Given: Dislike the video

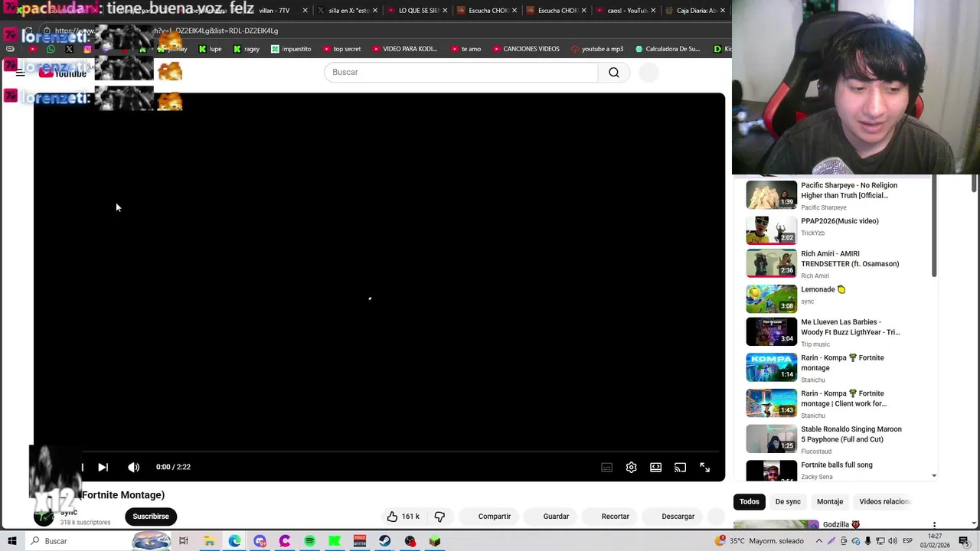Looking at the screenshot, I should [x=439, y=517].
